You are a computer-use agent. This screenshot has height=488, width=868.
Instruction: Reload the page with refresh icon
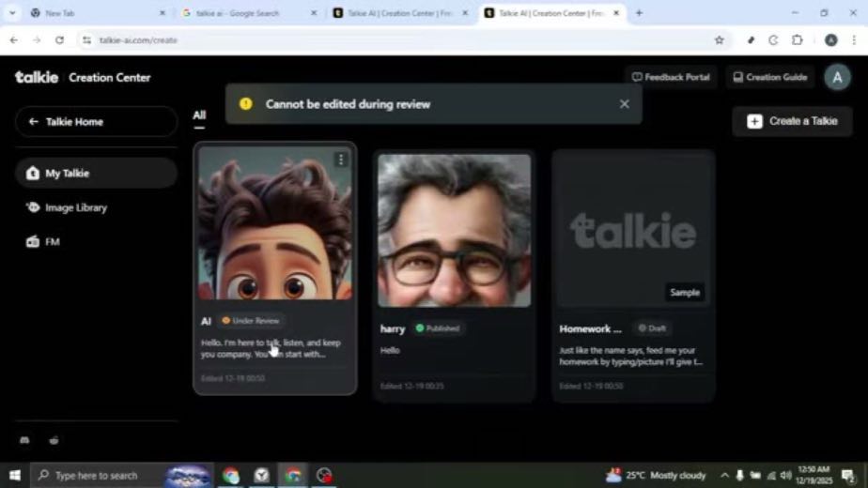[x=60, y=40]
